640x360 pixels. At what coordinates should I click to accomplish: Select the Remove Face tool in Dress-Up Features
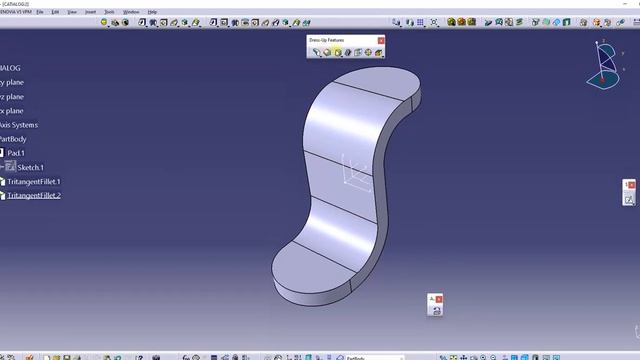click(378, 53)
